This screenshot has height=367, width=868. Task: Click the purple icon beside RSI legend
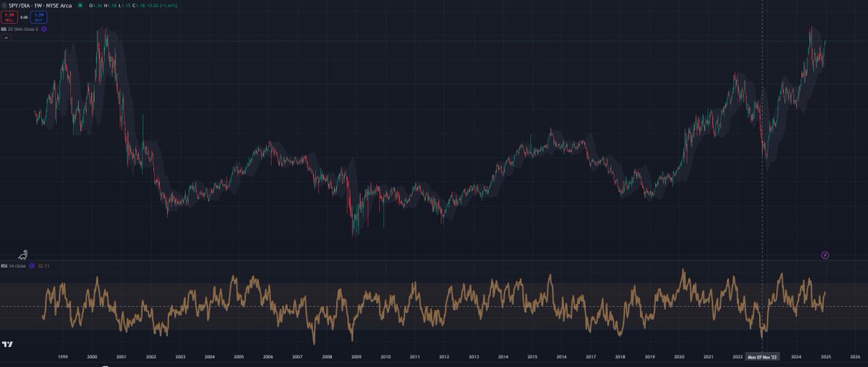(x=32, y=266)
